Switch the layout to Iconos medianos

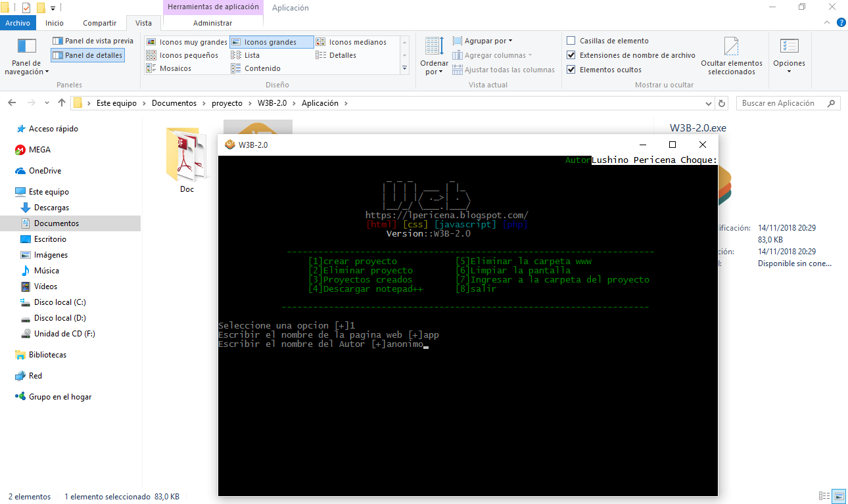351,42
